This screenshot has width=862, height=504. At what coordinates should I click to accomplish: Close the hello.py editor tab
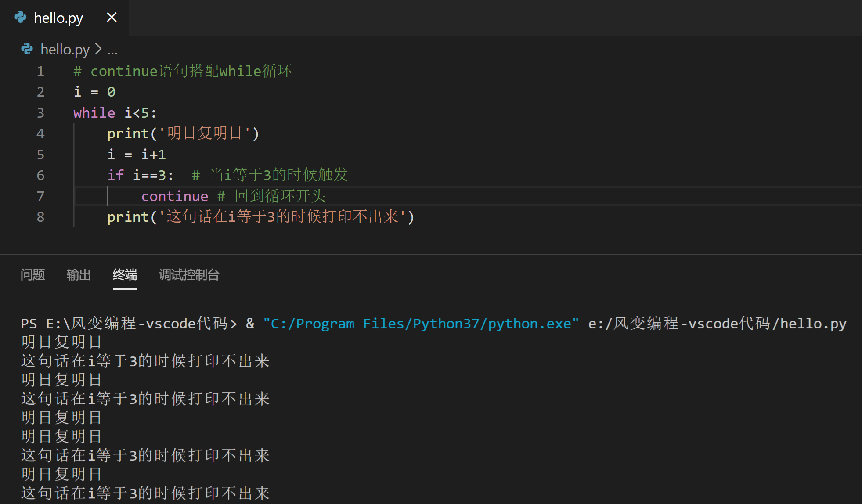[x=112, y=18]
